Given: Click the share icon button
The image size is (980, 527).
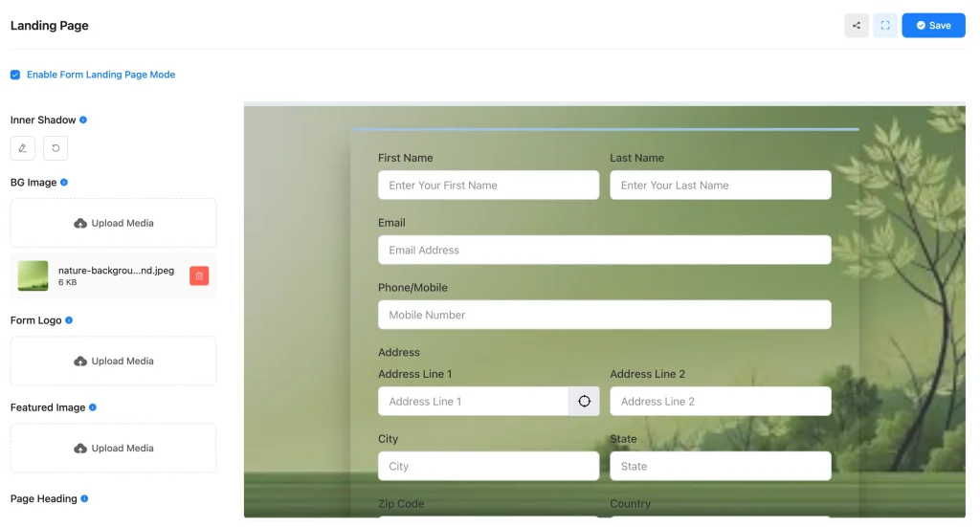Looking at the screenshot, I should click(x=857, y=26).
